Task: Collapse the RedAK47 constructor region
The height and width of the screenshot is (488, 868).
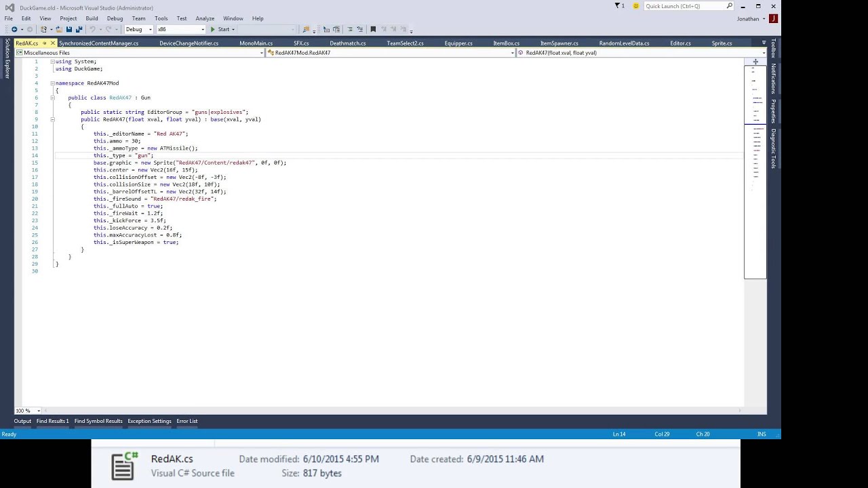Action: pos(52,119)
